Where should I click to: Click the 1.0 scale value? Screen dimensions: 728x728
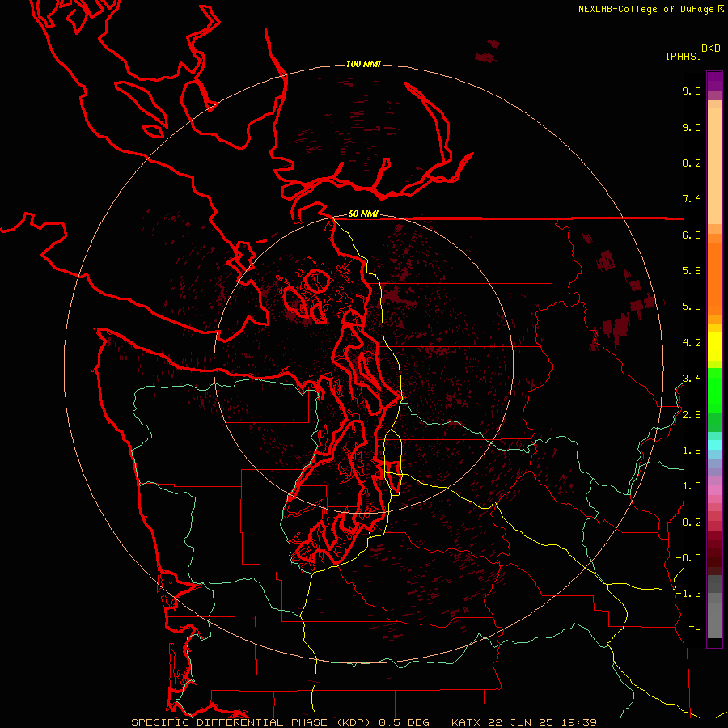pos(692,486)
